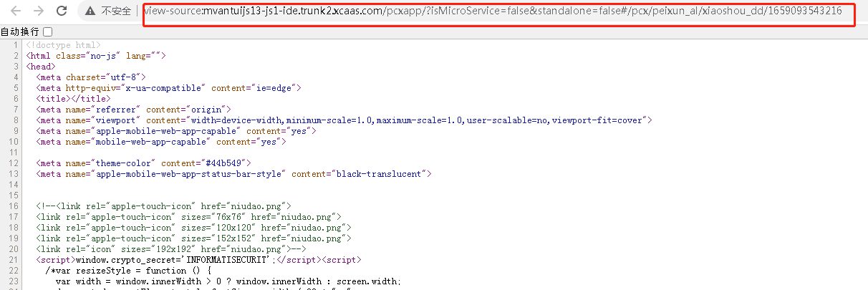Click the meta viewport content line
Image resolution: width=868 pixels, height=290 pixels.
click(x=344, y=120)
